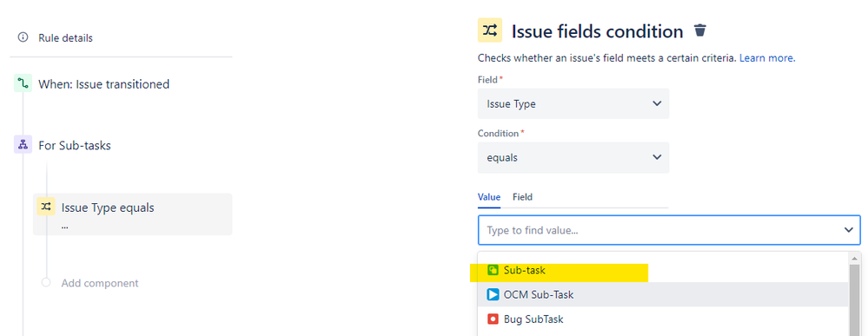This screenshot has width=868, height=336.
Task: Switch to the Field tab
Action: (x=522, y=196)
